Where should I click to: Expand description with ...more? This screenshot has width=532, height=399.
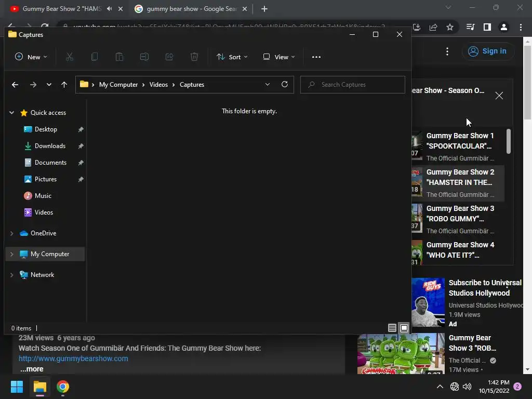pyautogui.click(x=32, y=369)
